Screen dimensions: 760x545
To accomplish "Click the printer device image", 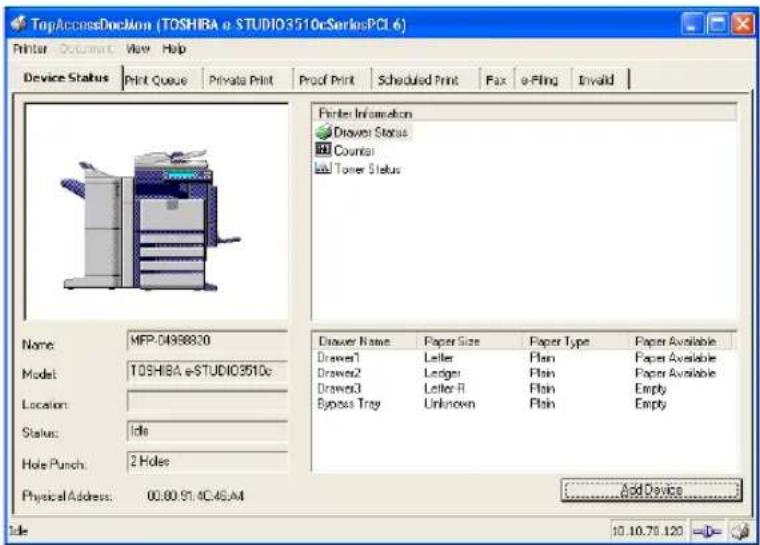I will (x=151, y=220).
